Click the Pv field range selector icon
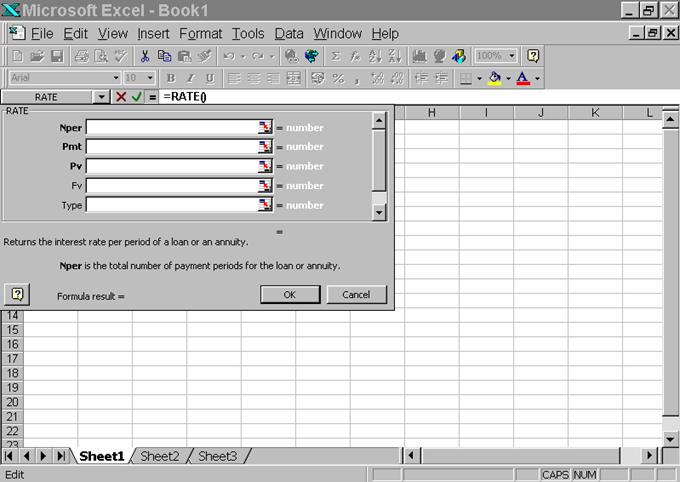This screenshot has height=482, width=680. pyautogui.click(x=265, y=166)
